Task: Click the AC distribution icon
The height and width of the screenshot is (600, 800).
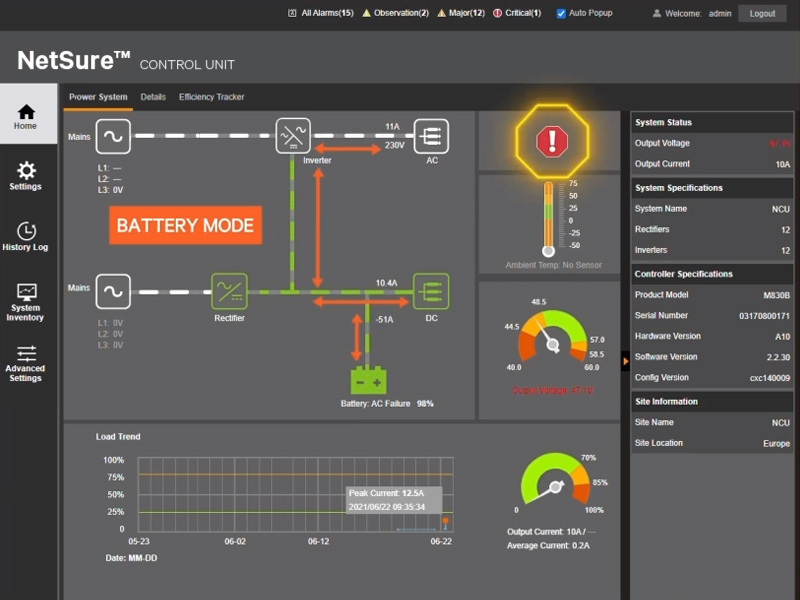Action: (x=432, y=135)
